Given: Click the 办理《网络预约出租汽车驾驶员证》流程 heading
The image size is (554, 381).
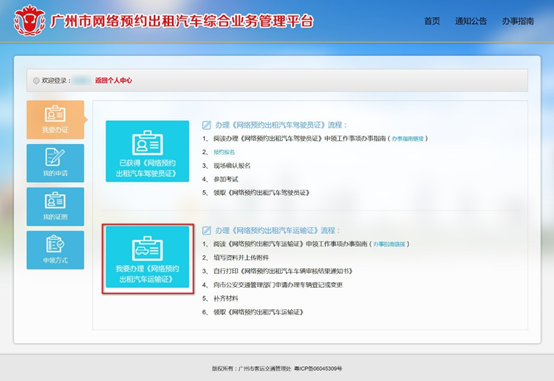Looking at the screenshot, I should (x=281, y=125).
